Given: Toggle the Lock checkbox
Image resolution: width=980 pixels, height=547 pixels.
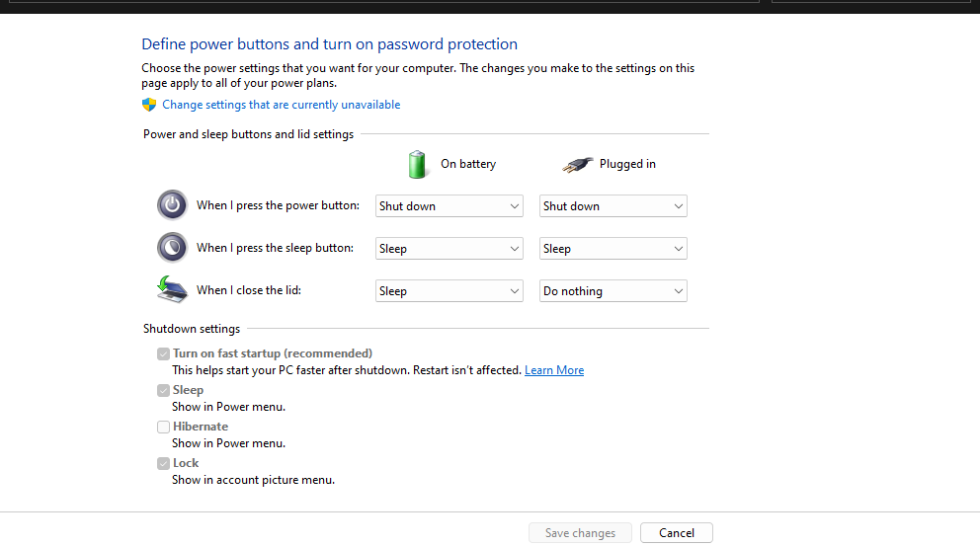Looking at the screenshot, I should [163, 463].
